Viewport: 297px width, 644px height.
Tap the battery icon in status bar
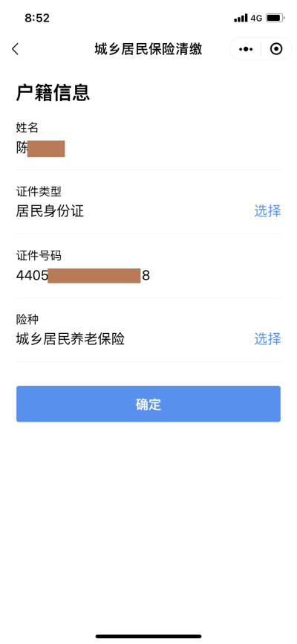pos(275,18)
